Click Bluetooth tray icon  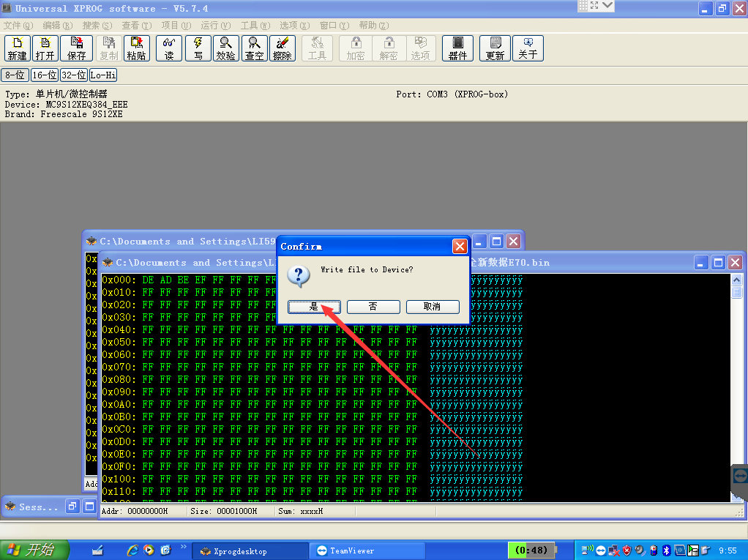[667, 550]
